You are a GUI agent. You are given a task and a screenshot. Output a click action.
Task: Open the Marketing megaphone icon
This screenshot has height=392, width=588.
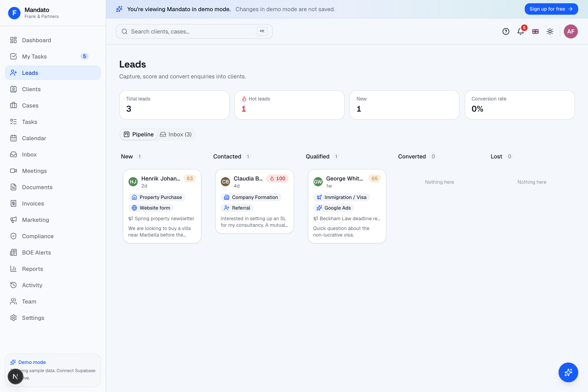pos(13,220)
